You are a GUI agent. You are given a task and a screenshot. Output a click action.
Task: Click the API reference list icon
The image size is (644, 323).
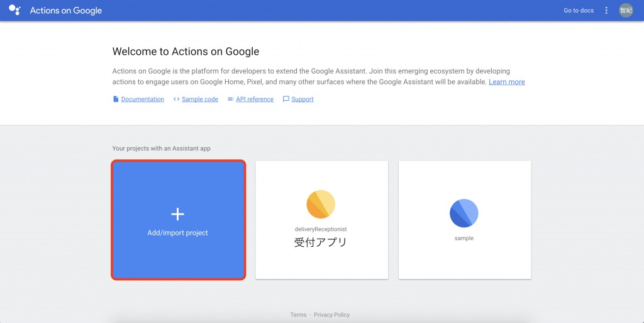tap(230, 99)
